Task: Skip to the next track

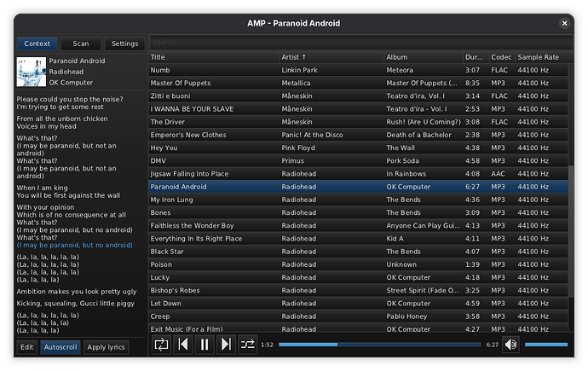Action: (226, 344)
